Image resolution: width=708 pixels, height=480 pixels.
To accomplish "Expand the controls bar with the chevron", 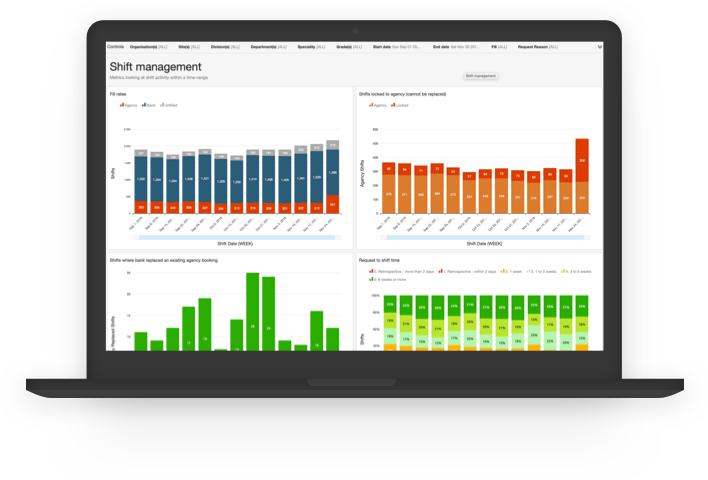I will click(x=600, y=47).
